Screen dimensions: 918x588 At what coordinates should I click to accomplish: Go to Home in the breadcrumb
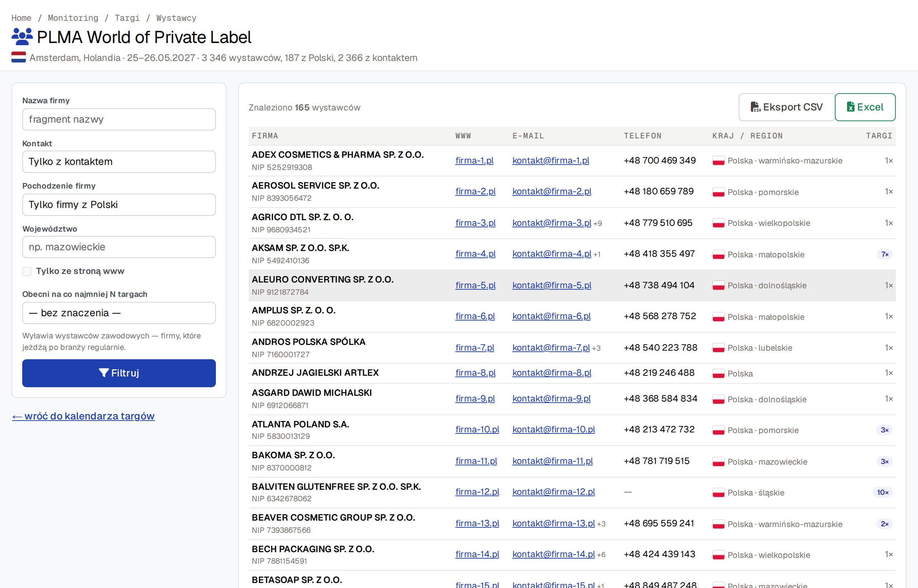pyautogui.click(x=22, y=18)
